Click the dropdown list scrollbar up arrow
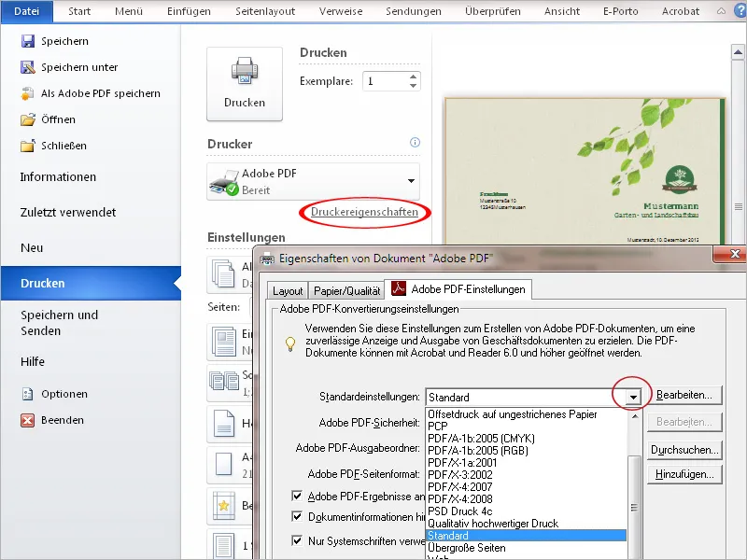Viewport: 747px width, 560px height. [x=635, y=415]
